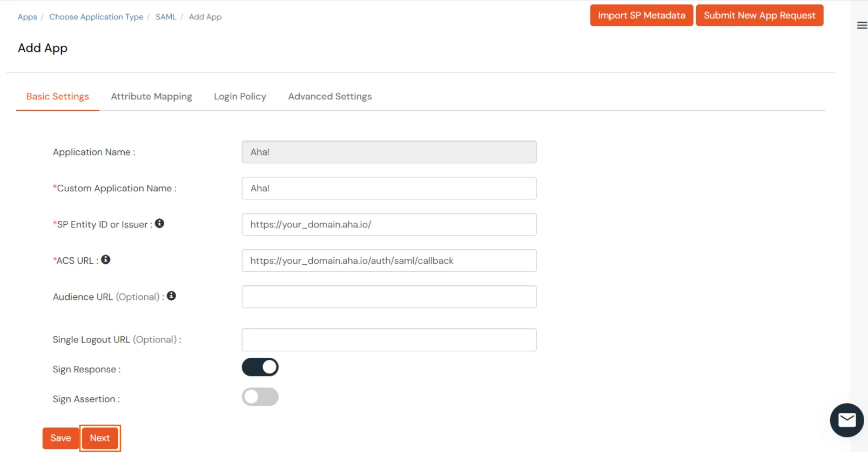Go to the Advanced Settings tab
Viewport: 868px width, 455px height.
point(330,96)
